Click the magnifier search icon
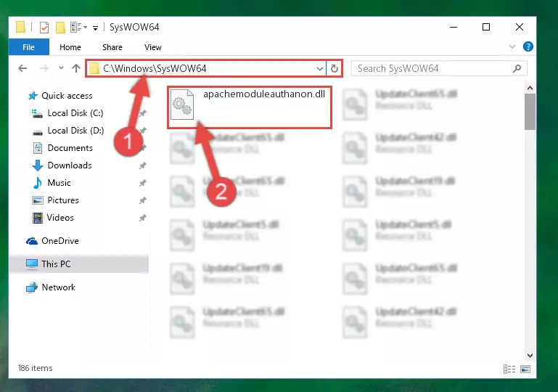 point(517,68)
